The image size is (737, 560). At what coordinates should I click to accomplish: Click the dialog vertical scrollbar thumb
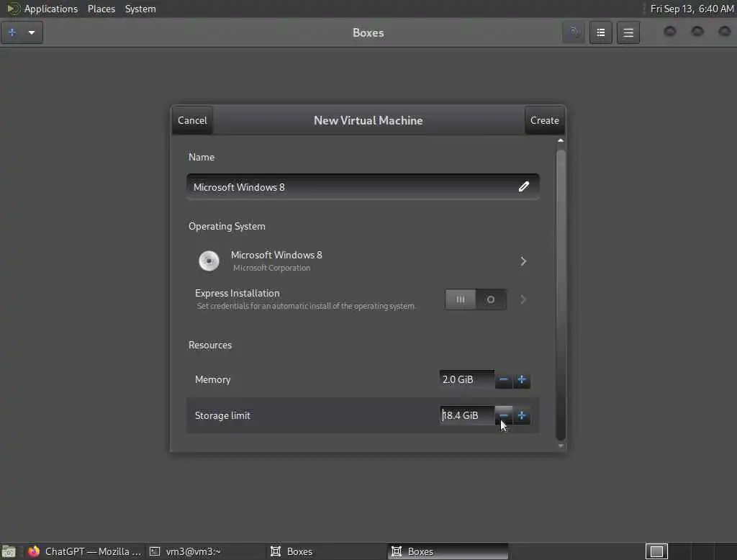560,295
